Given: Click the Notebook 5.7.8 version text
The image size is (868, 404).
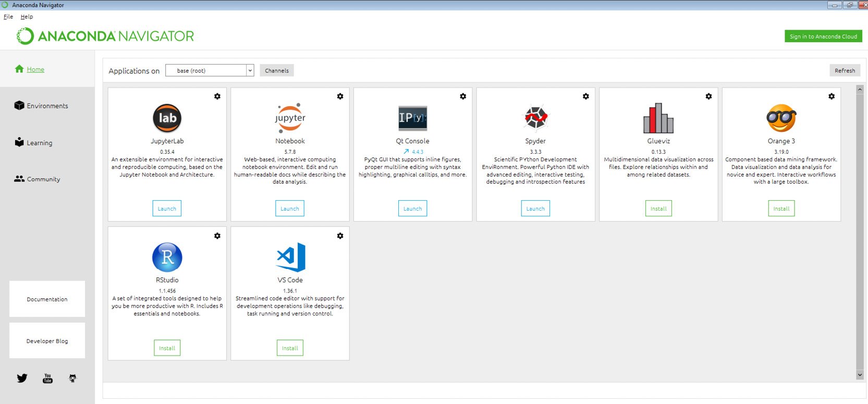Looking at the screenshot, I should point(290,152).
